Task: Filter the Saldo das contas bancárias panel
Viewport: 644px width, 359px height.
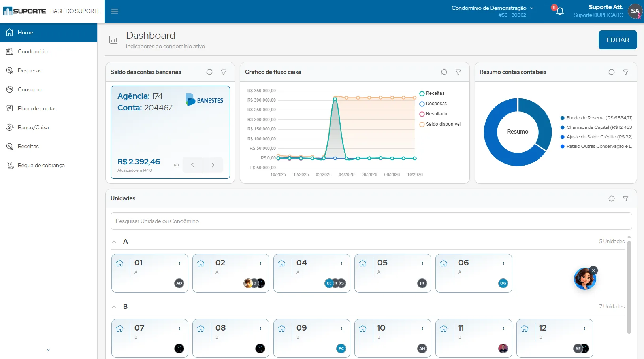Action: [224, 72]
